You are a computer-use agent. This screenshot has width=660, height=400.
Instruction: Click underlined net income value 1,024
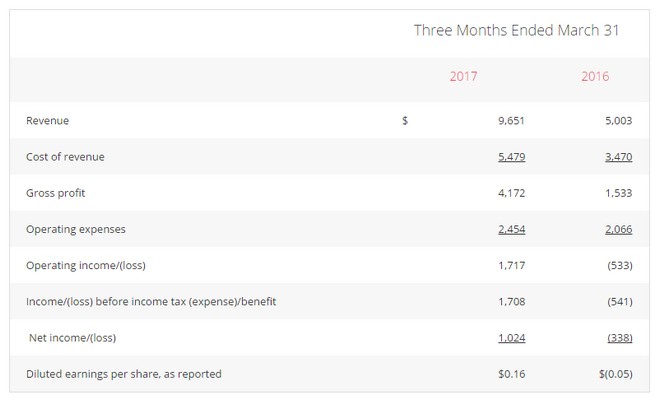[511, 338]
